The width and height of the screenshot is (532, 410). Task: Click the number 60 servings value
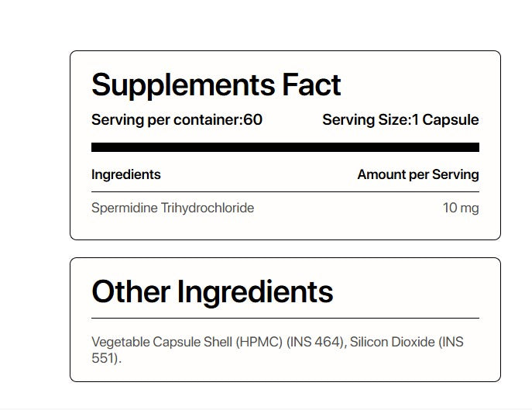click(253, 120)
